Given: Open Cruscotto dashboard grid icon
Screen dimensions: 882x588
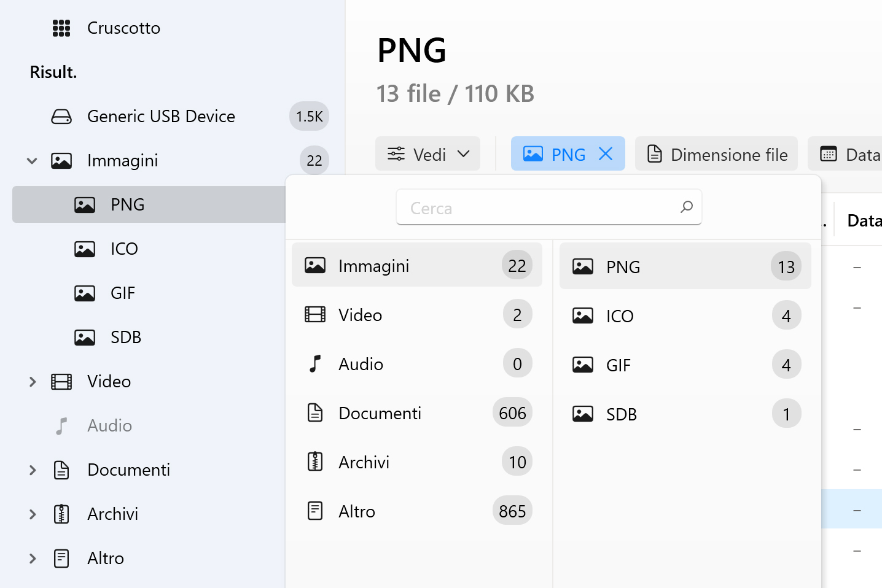Looking at the screenshot, I should pyautogui.click(x=61, y=28).
